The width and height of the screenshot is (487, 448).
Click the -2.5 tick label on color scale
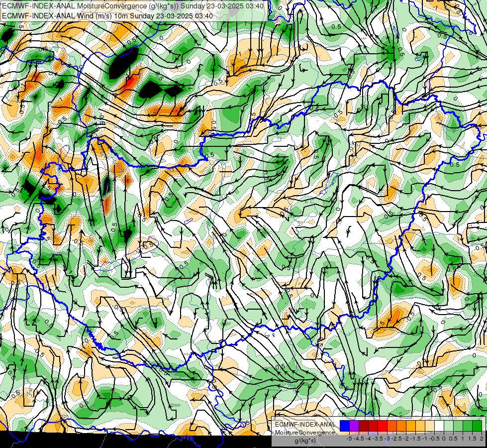coord(396,439)
